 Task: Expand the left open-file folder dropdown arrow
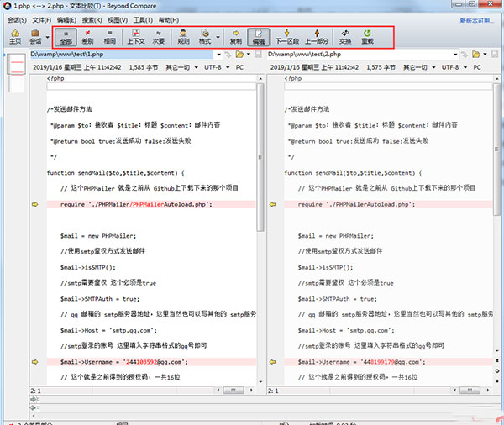tap(249, 54)
